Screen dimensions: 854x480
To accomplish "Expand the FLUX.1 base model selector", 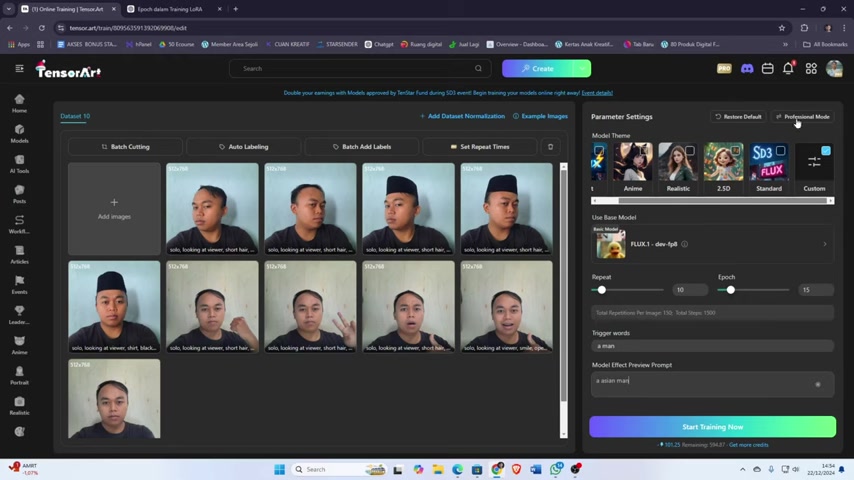I will point(711,243).
